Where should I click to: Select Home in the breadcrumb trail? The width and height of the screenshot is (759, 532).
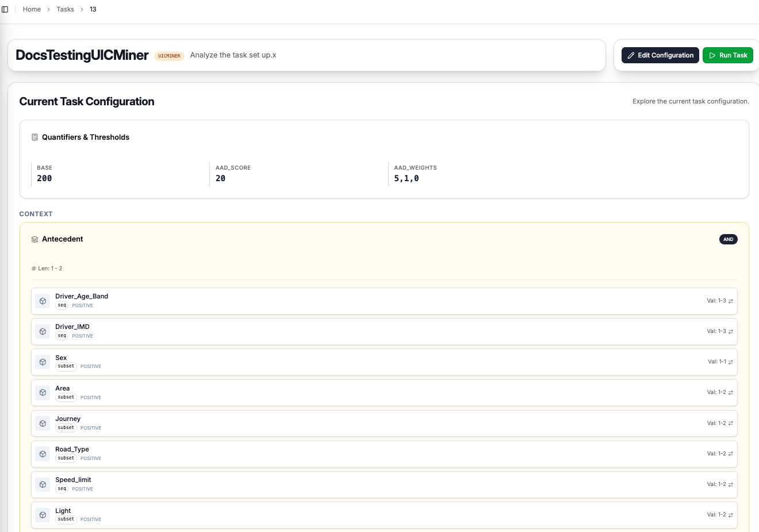pos(32,9)
